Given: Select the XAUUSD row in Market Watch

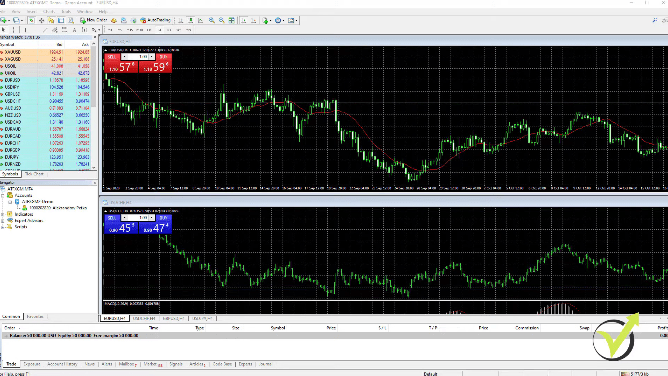Looking at the screenshot, I should click(45, 52).
